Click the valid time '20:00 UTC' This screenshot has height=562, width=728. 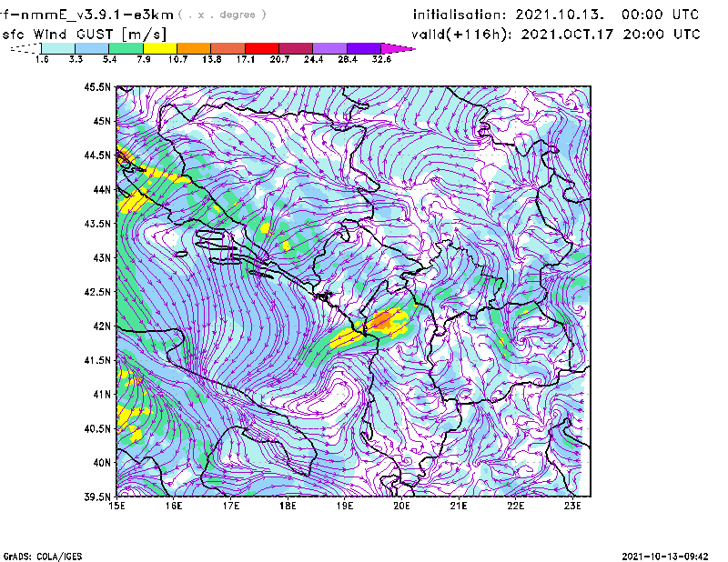point(662,35)
